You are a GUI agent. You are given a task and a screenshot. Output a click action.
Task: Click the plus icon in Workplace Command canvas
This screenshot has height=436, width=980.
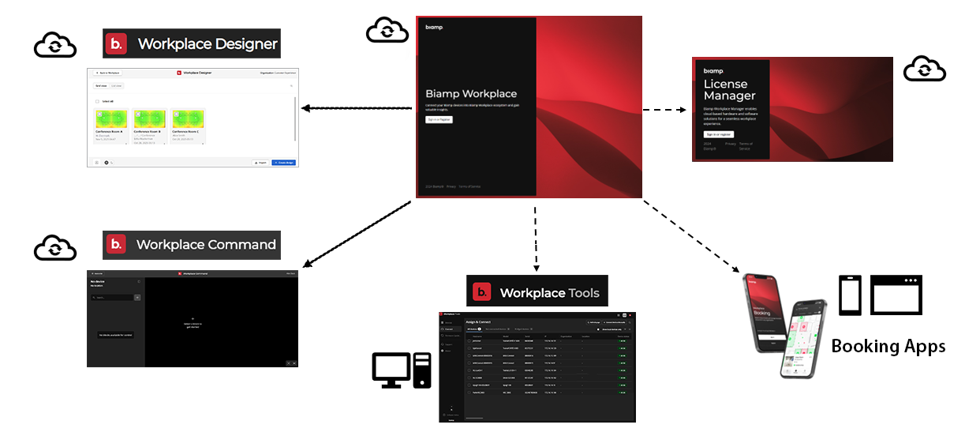coord(193,318)
